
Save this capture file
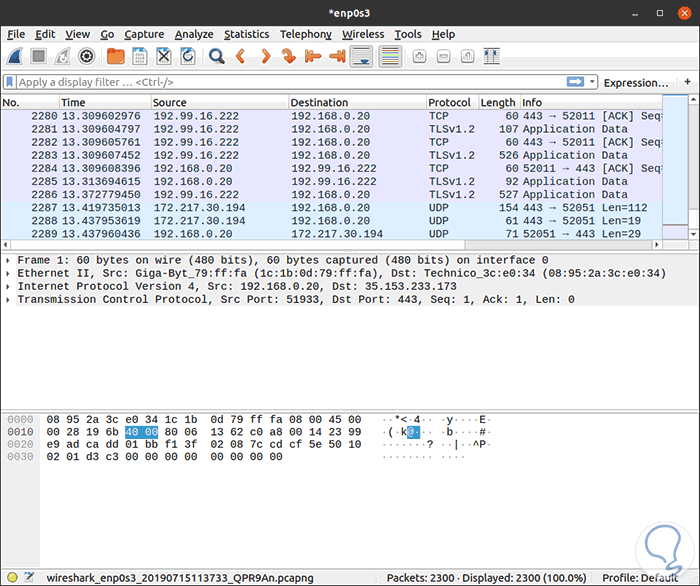point(140,56)
